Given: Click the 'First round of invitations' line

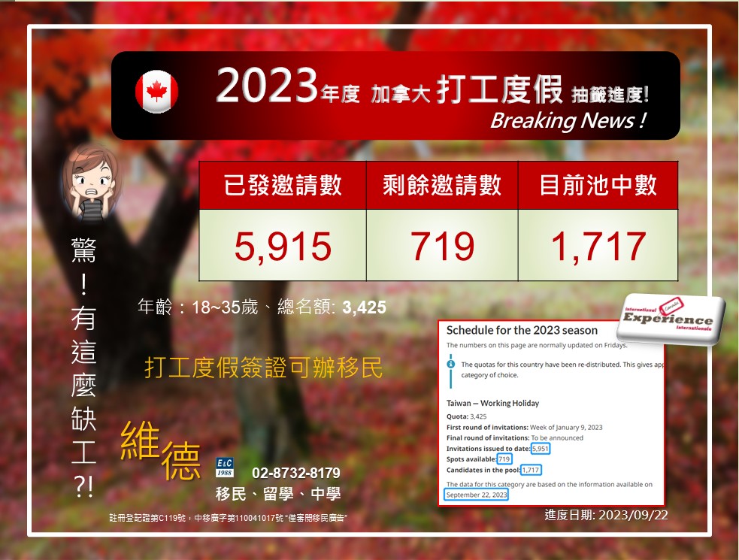Looking at the screenshot, I should 525,427.
